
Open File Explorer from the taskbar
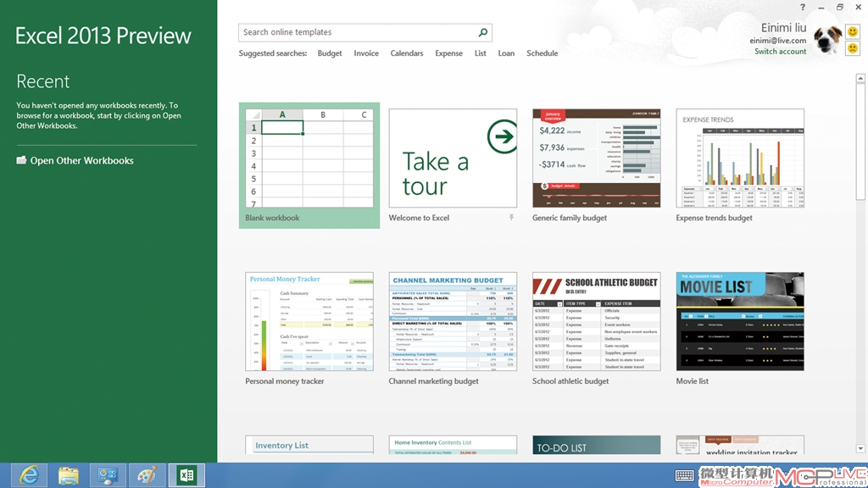coord(68,475)
